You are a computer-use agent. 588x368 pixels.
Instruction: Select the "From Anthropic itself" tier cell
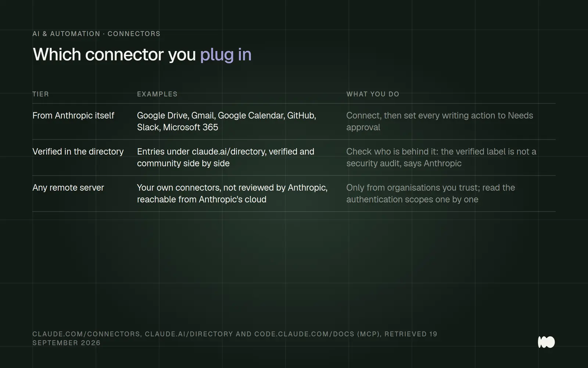tap(73, 116)
